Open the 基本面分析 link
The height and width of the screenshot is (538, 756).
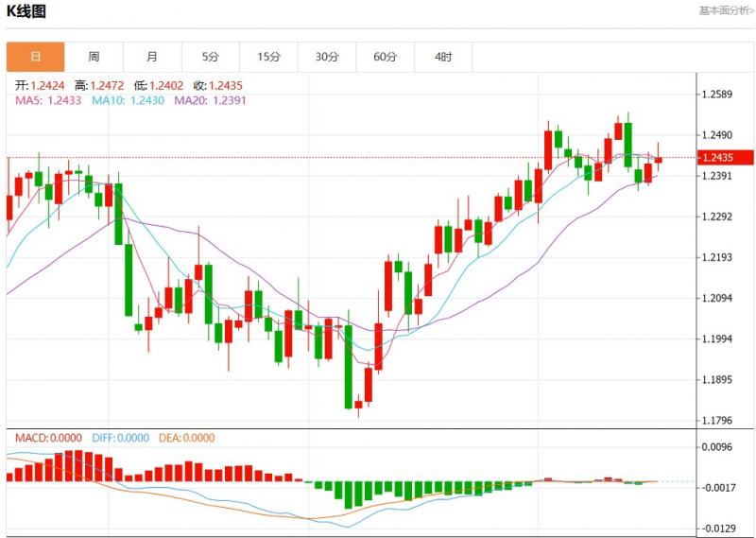click(x=726, y=10)
